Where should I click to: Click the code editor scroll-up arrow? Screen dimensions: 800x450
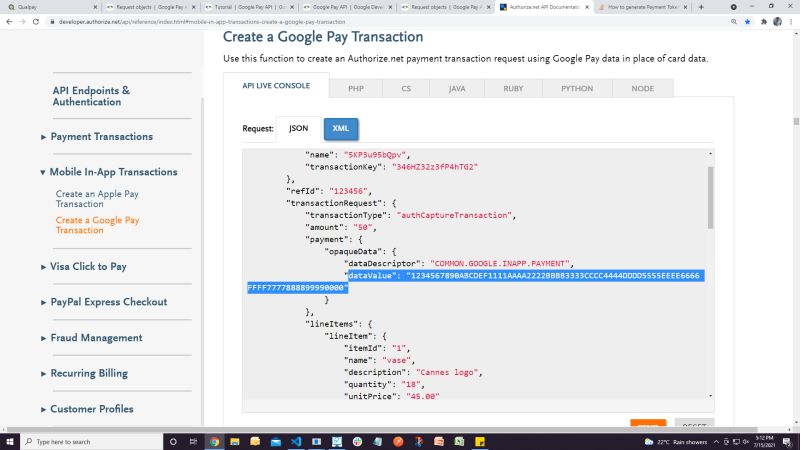(x=710, y=154)
